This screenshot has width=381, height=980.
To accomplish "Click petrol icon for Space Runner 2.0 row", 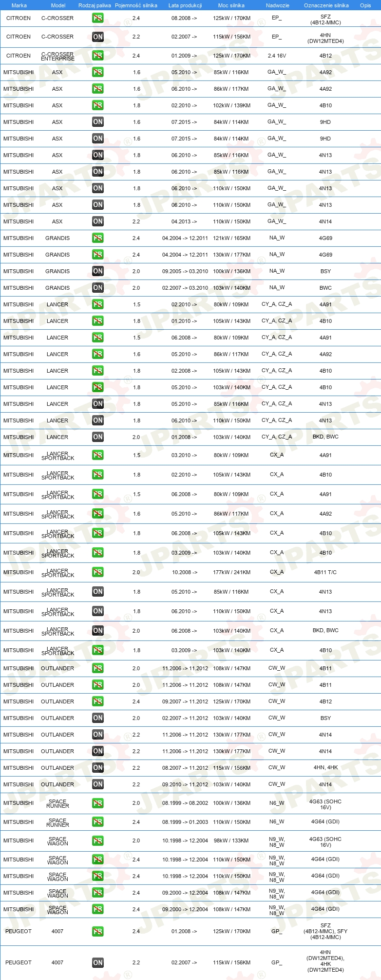I will pyautogui.click(x=98, y=803).
